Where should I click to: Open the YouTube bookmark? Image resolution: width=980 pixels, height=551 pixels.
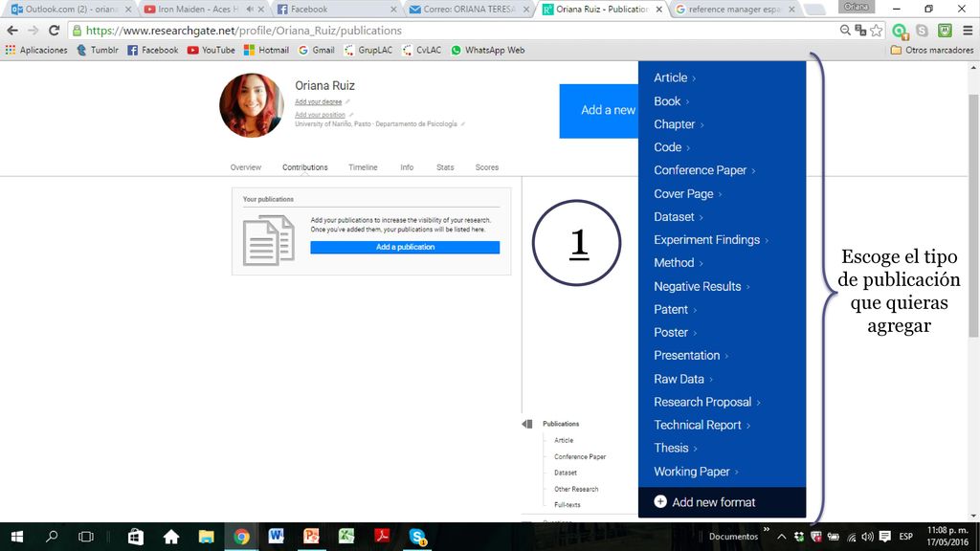click(x=212, y=50)
